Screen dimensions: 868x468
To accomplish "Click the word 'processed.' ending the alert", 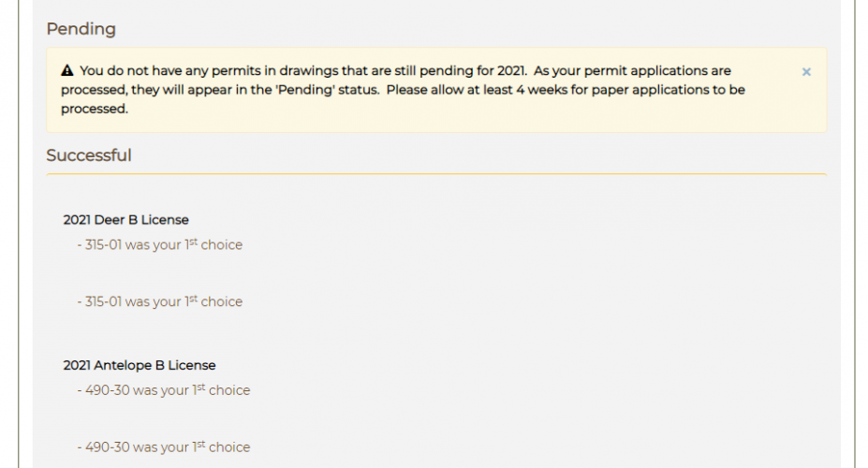I will [95, 109].
